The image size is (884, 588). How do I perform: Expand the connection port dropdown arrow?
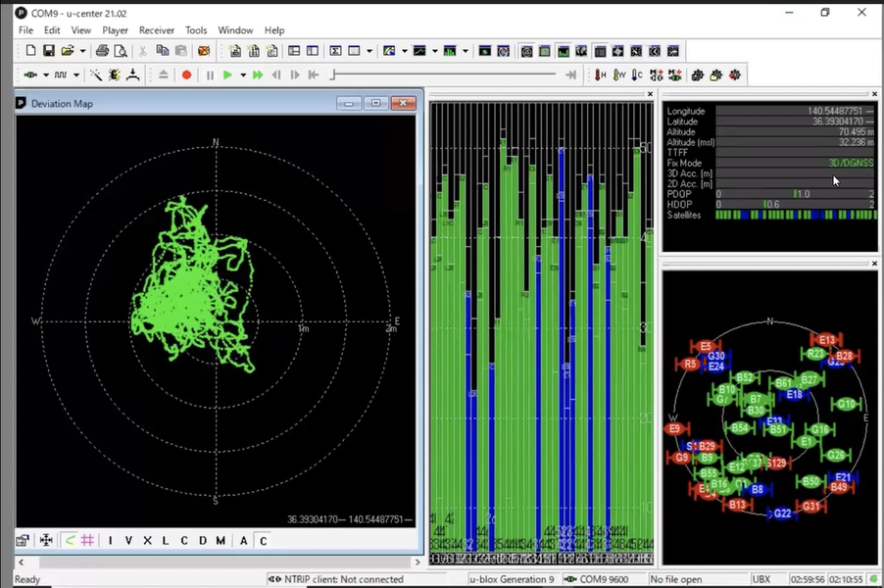click(x=46, y=74)
